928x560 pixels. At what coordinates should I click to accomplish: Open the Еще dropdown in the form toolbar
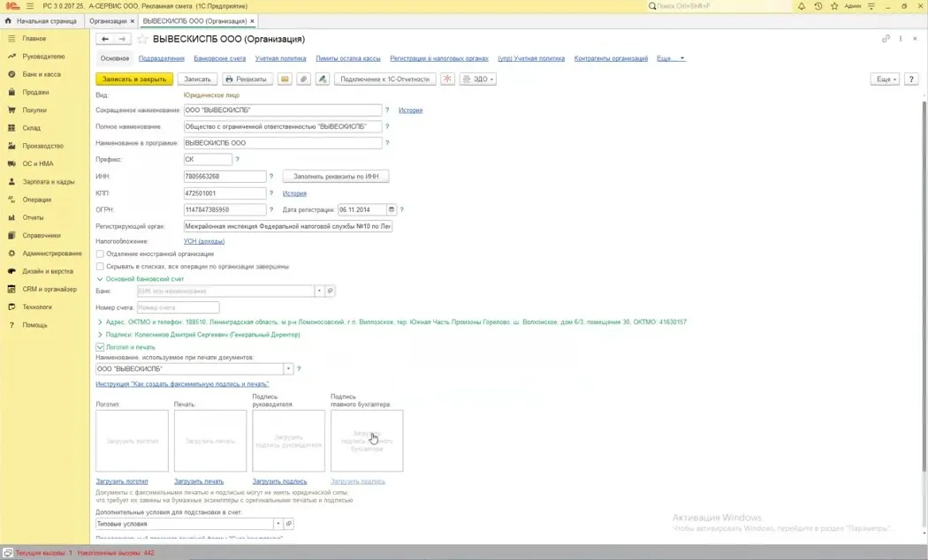click(885, 79)
